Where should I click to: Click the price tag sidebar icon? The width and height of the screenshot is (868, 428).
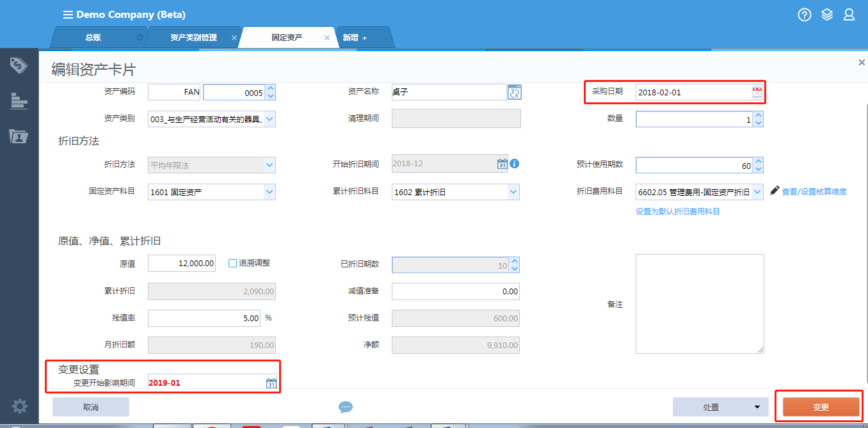(19, 65)
